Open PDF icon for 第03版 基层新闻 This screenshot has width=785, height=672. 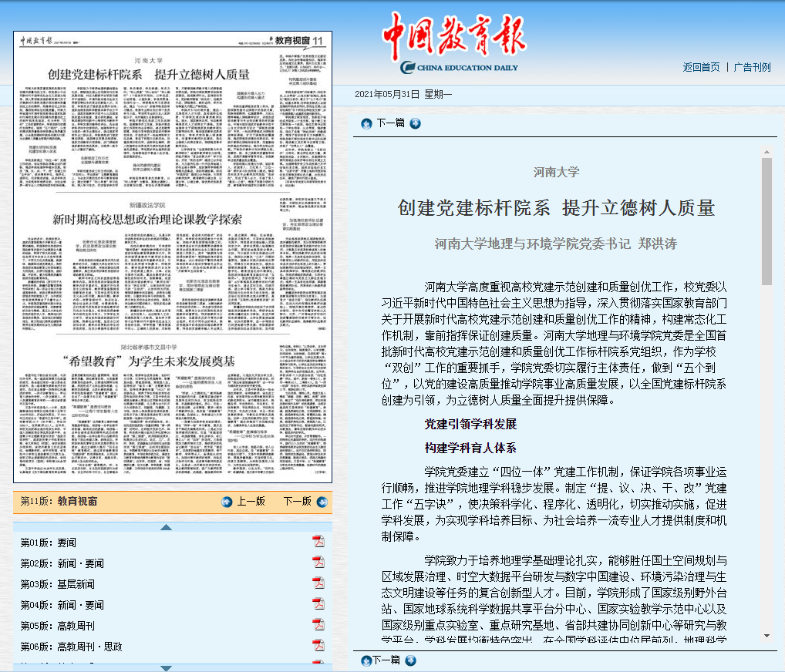318,583
